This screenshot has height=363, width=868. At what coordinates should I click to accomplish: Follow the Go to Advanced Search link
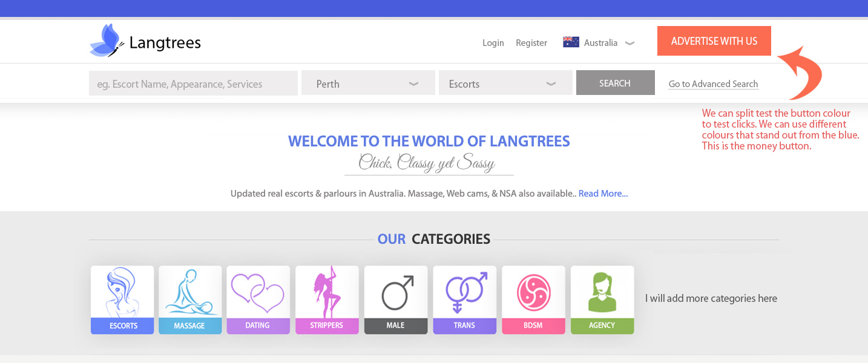[x=713, y=84]
